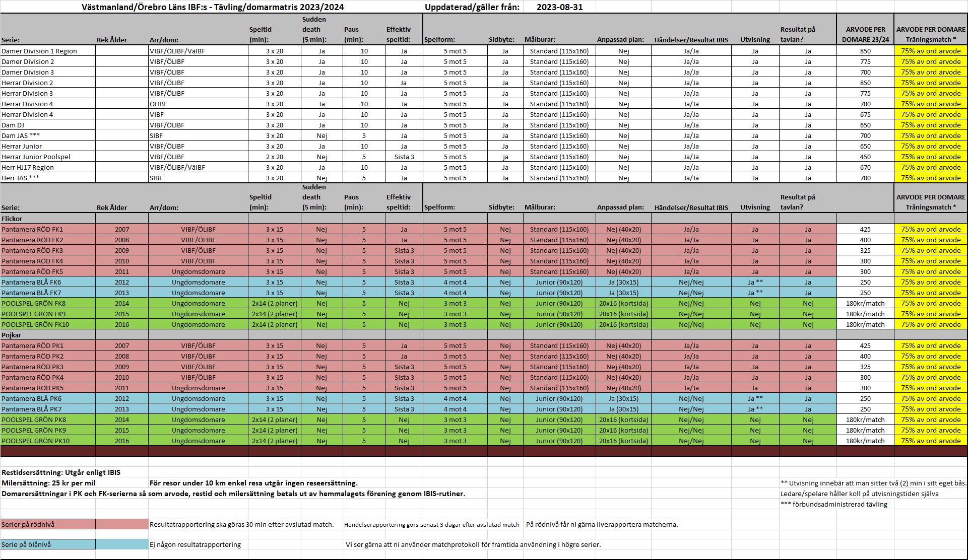Viewport: 968px width, 560px height.
Task: Click the blue swatch beside Serie på blånivå
Action: click(x=121, y=544)
